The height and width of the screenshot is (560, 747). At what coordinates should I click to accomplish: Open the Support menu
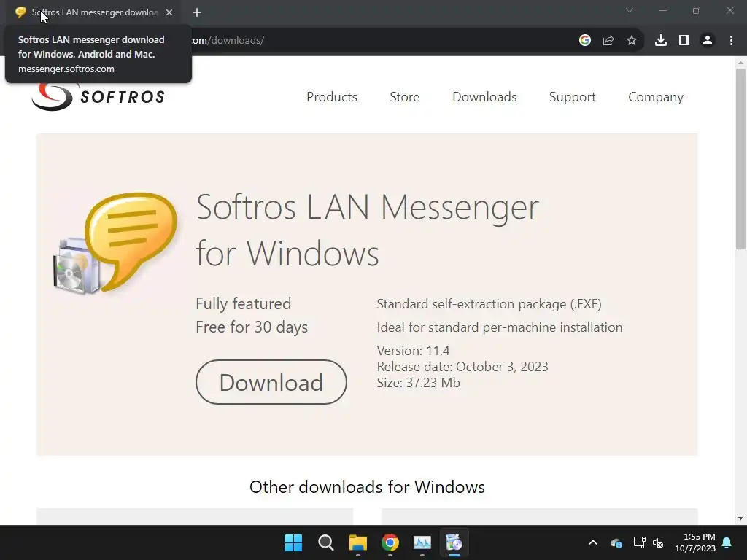572,97
